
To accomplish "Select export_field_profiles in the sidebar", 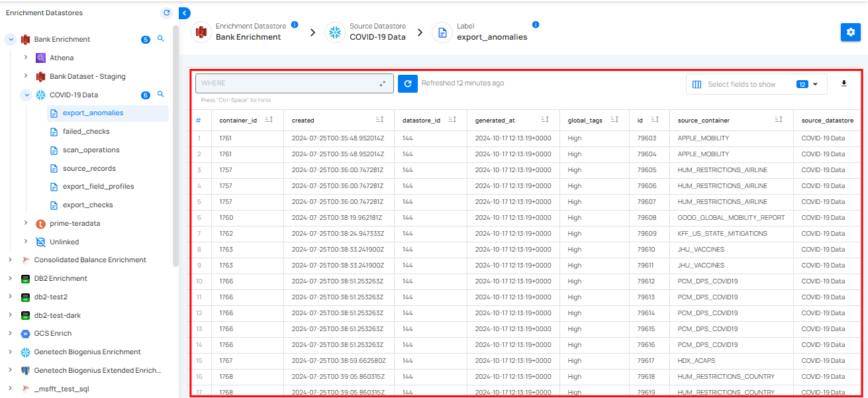I will point(98,187).
